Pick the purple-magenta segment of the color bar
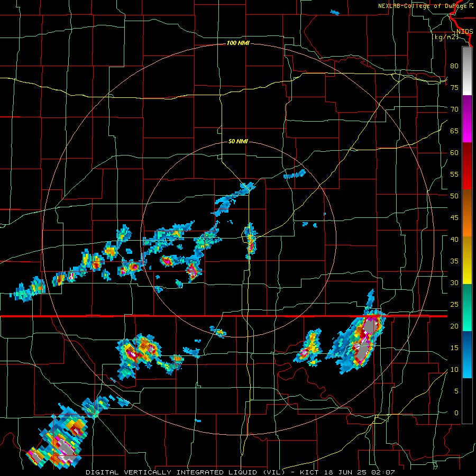476x476 pixels. [467, 118]
